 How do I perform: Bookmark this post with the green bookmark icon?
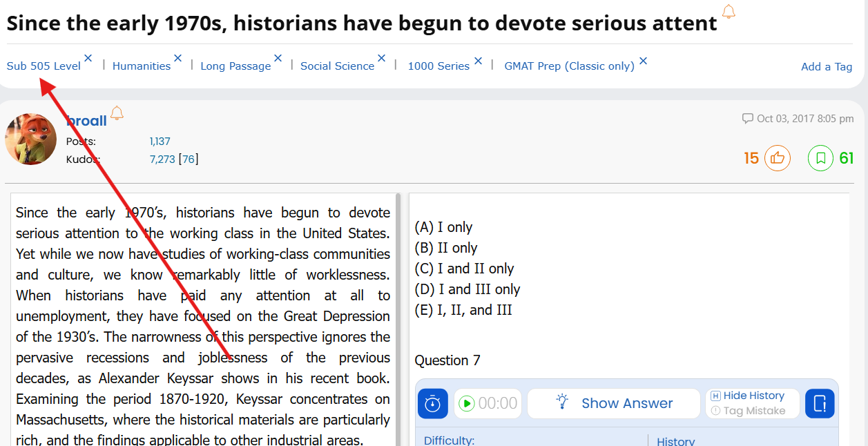820,158
